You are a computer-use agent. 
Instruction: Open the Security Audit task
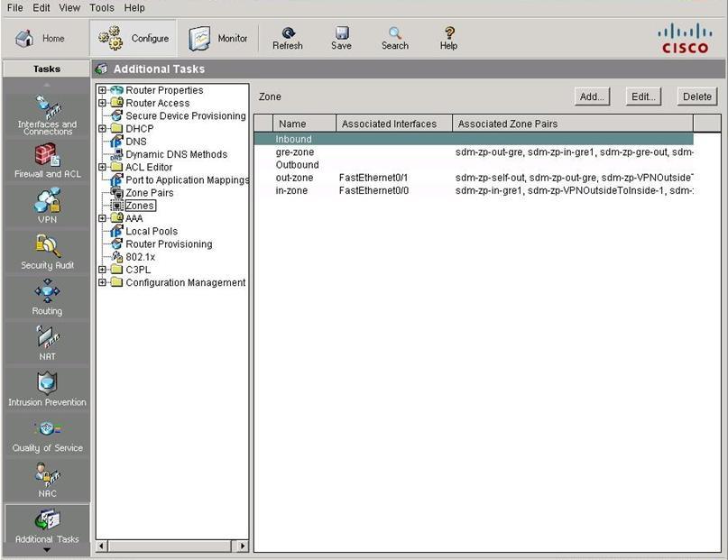click(47, 252)
